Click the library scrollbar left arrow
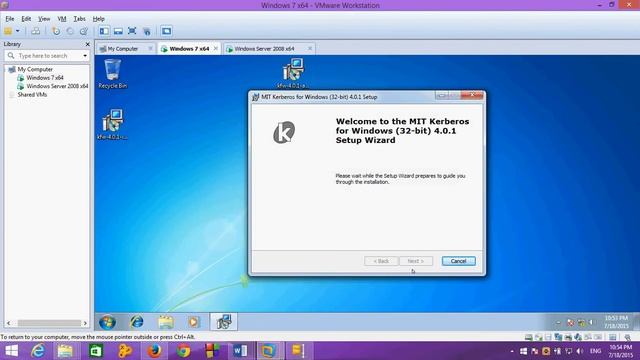640x360 pixels. click(9, 323)
